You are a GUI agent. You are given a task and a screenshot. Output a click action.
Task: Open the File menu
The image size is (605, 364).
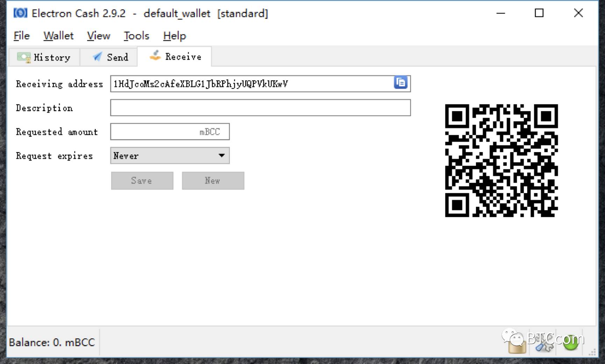pos(22,36)
